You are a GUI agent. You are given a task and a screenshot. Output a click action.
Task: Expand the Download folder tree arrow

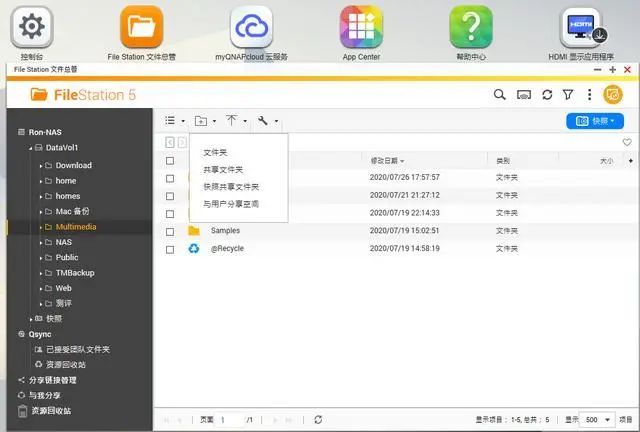click(x=41, y=166)
